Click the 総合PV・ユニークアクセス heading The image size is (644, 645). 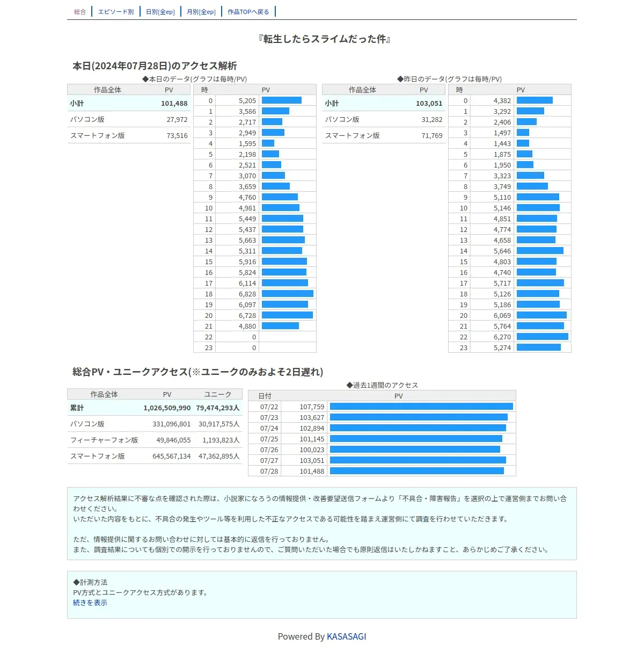point(197,372)
